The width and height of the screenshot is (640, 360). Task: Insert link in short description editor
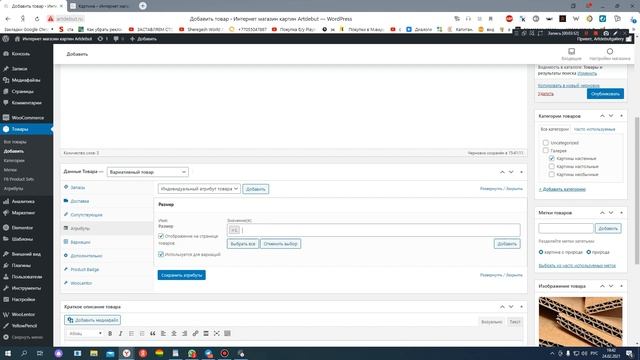[x=195, y=333]
